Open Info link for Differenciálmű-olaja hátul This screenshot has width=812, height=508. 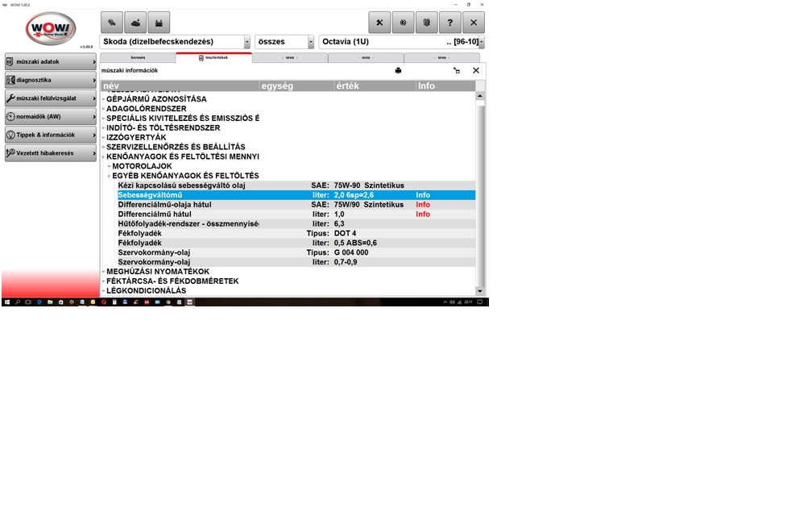(423, 205)
